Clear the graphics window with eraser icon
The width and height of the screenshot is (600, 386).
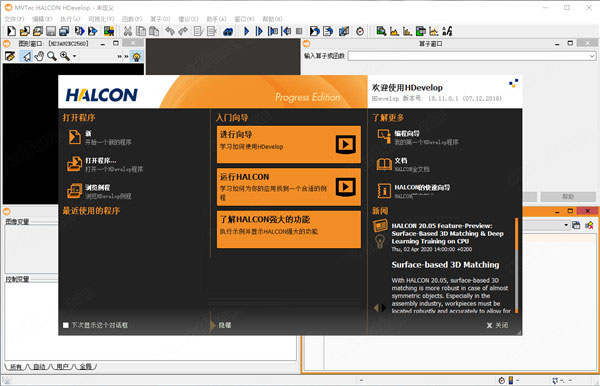click(x=10, y=56)
